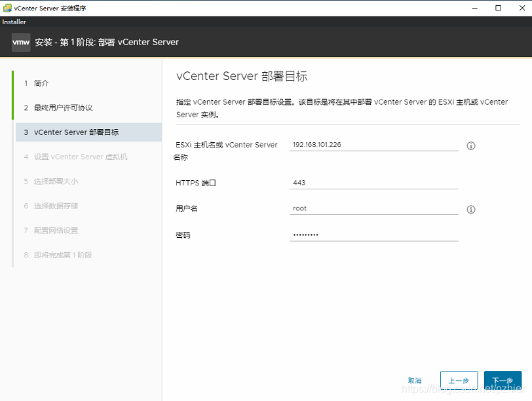
Task: Select step 6 选择数据存储
Action: coord(51,206)
